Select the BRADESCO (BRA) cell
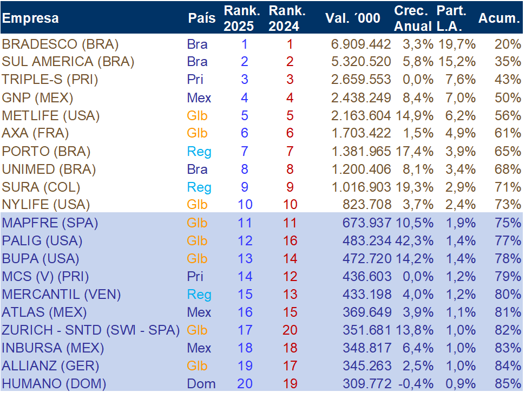Viewport: 532px width, 398px height. pyautogui.click(x=61, y=44)
